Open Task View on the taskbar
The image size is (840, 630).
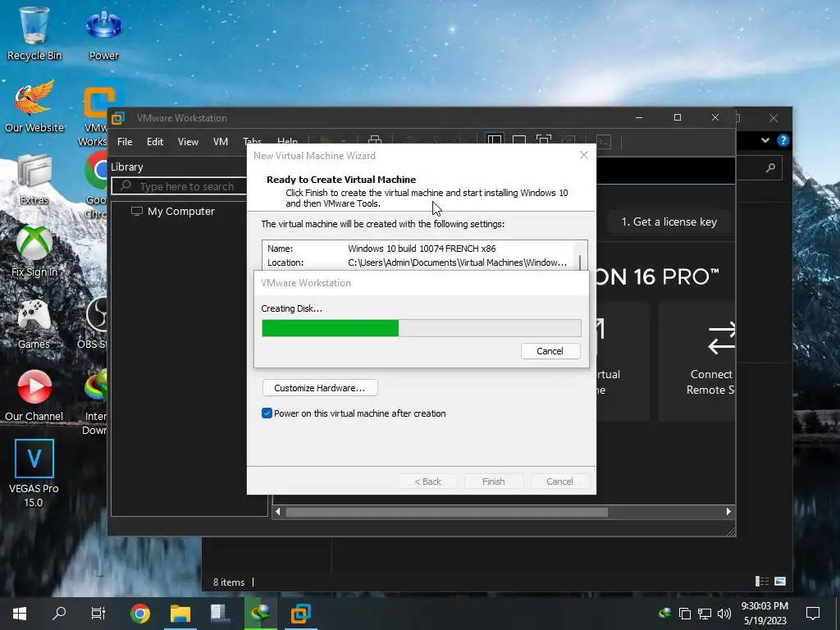click(98, 614)
